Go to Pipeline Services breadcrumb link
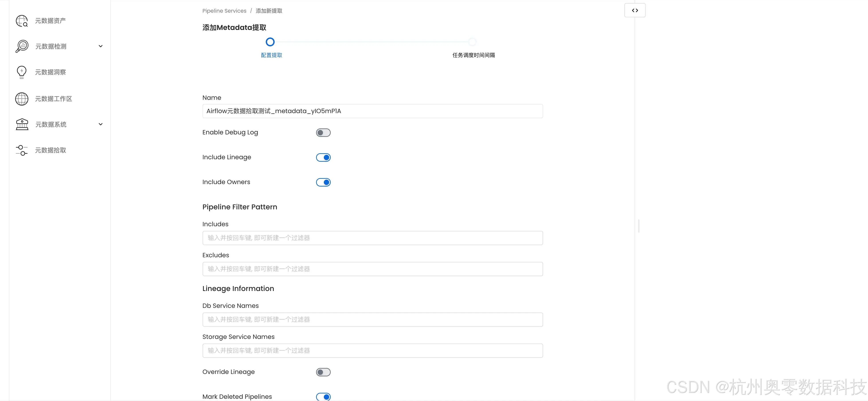This screenshot has width=868, height=401. (224, 11)
